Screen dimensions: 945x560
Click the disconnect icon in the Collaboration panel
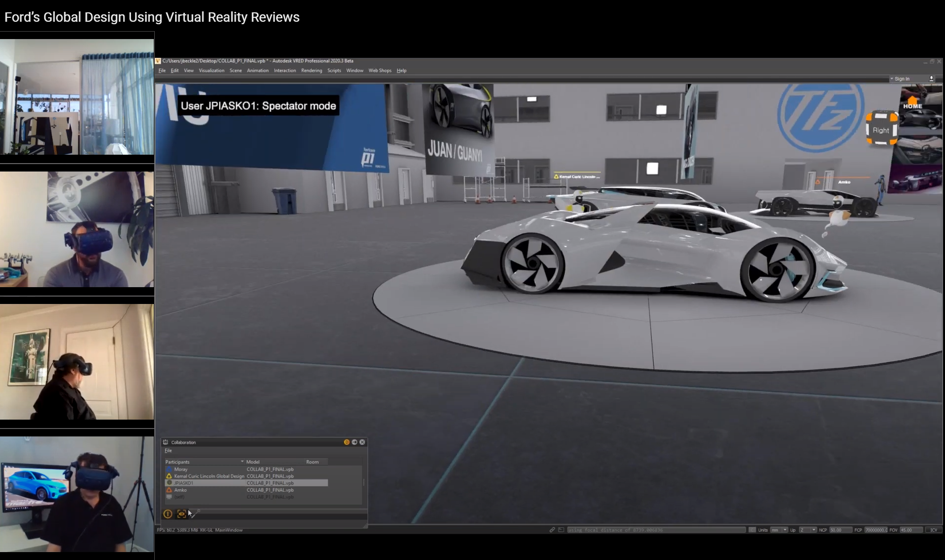(x=168, y=514)
